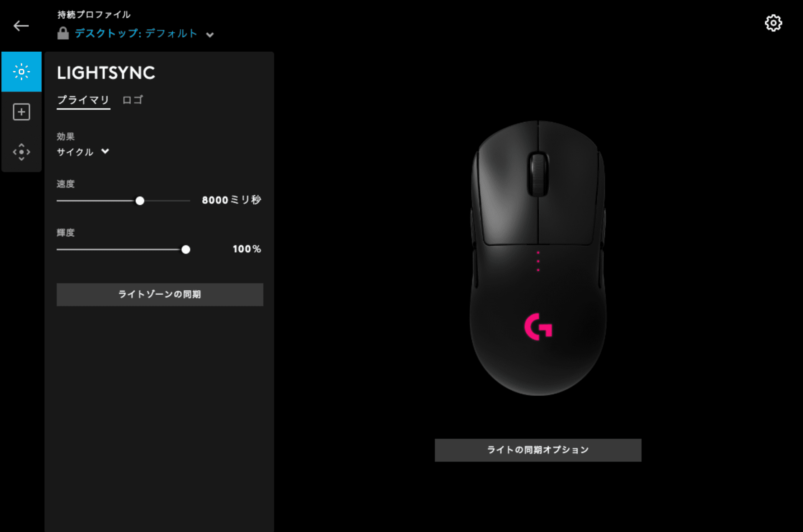Click the 8000ミリ秒 speed value
803x532 pixels.
tap(232, 200)
